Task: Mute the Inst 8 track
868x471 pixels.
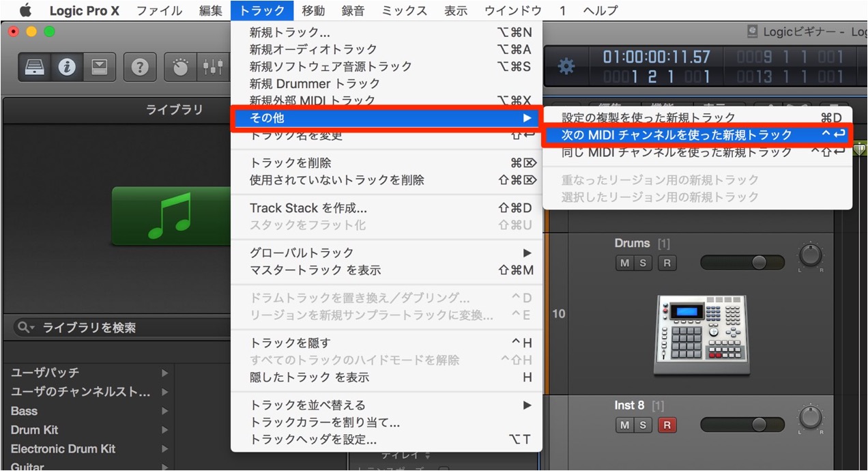Action: tap(624, 425)
